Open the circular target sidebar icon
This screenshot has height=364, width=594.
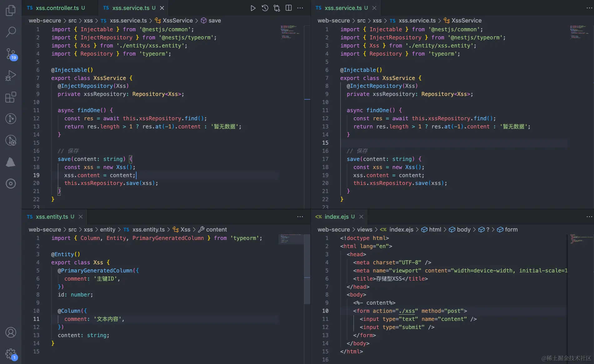click(x=11, y=184)
